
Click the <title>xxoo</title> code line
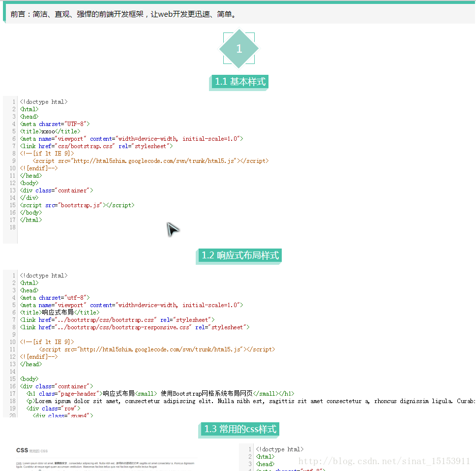50,131
